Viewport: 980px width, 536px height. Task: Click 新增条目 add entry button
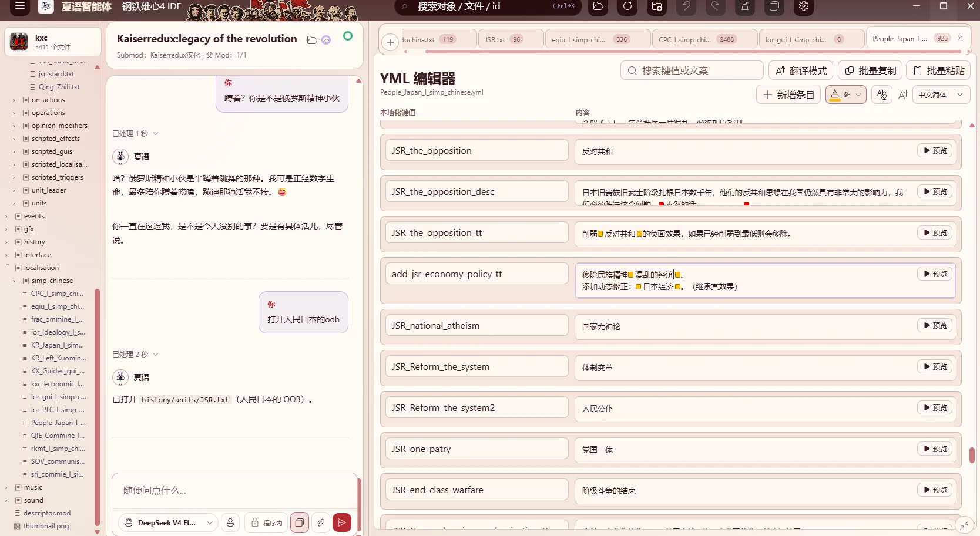pyautogui.click(x=788, y=95)
